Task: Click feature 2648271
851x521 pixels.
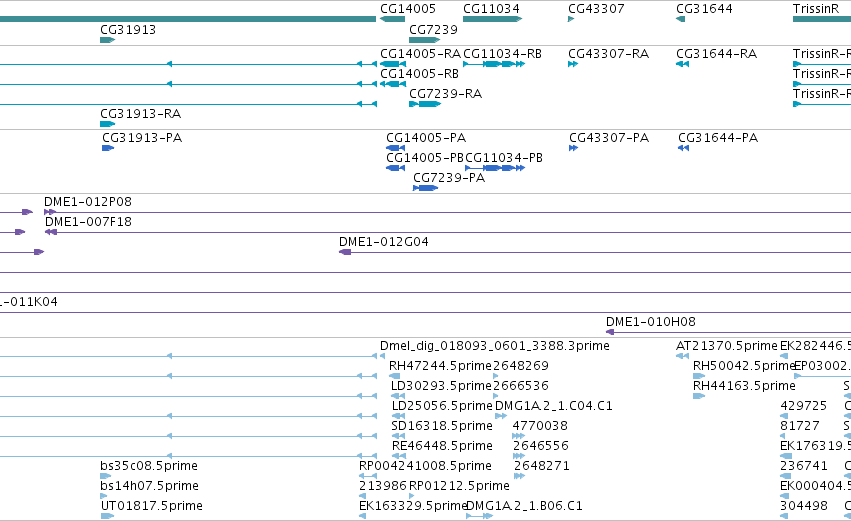Action: click(x=519, y=476)
